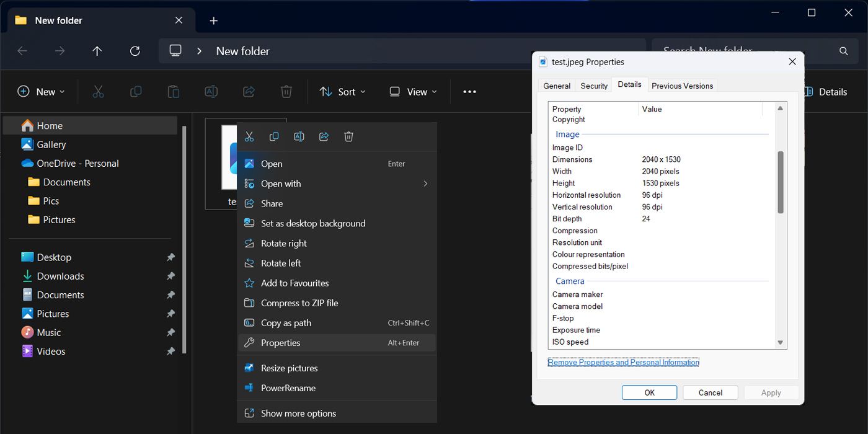This screenshot has width=868, height=434.
Task: Open the View dropdown
Action: tap(412, 91)
